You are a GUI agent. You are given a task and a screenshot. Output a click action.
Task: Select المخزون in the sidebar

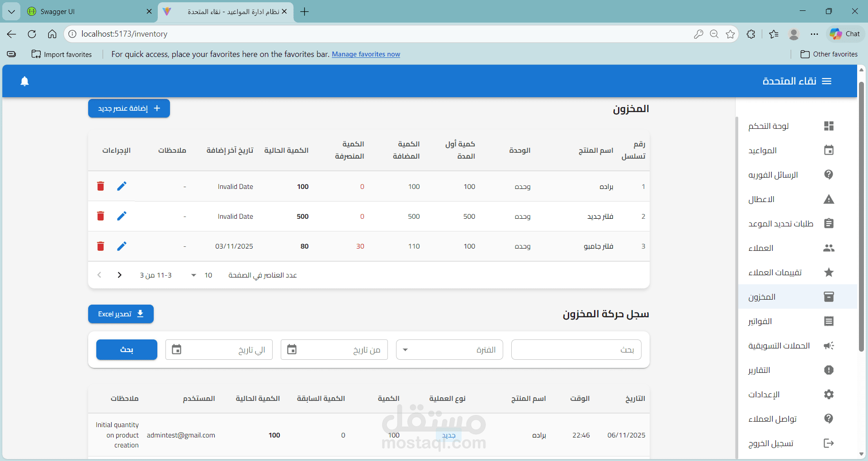797,297
